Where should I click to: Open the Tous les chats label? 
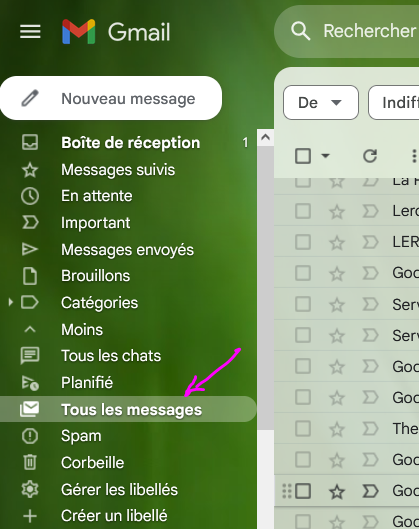(111, 356)
